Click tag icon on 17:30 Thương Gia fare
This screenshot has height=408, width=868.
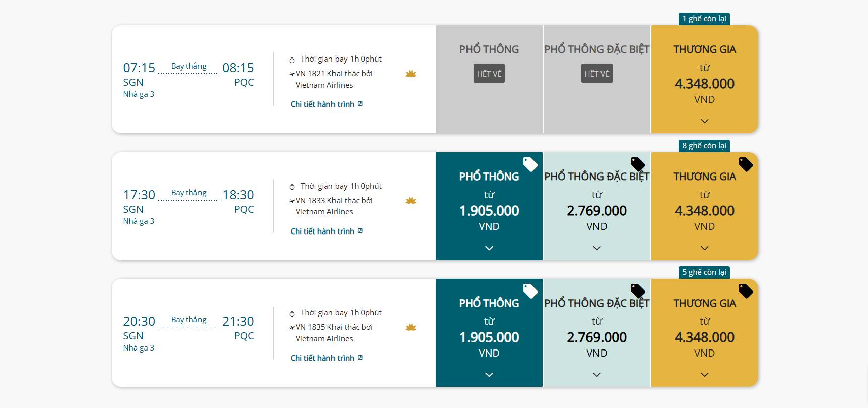coord(746,164)
